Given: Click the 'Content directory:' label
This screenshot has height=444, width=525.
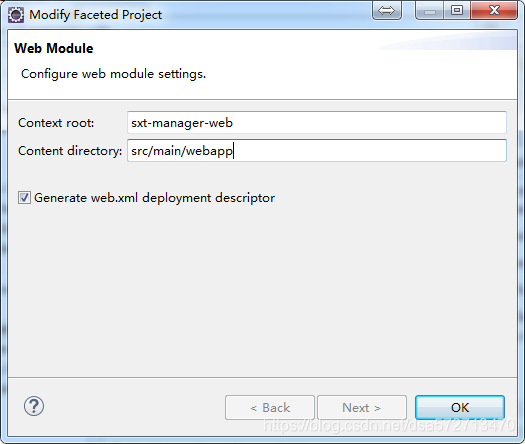Looking at the screenshot, I should tap(70, 151).
